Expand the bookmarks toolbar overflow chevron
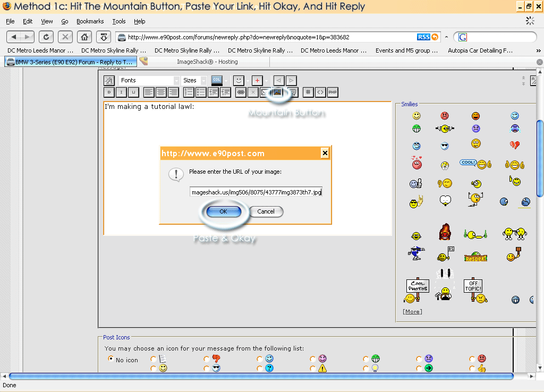 pyautogui.click(x=538, y=50)
